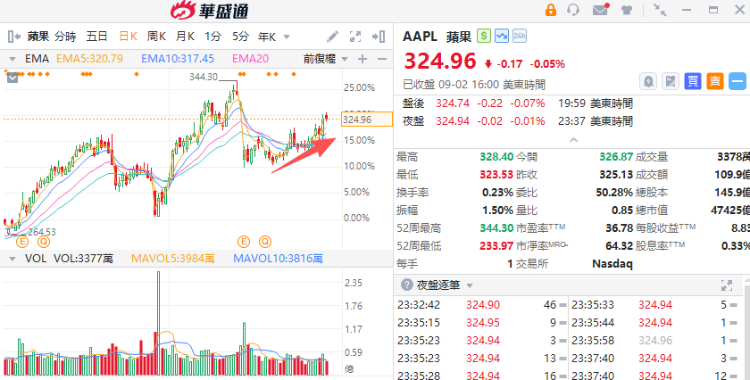Click 最高 value 328.40
Image resolution: width=750 pixels, height=380 pixels.
(496, 156)
